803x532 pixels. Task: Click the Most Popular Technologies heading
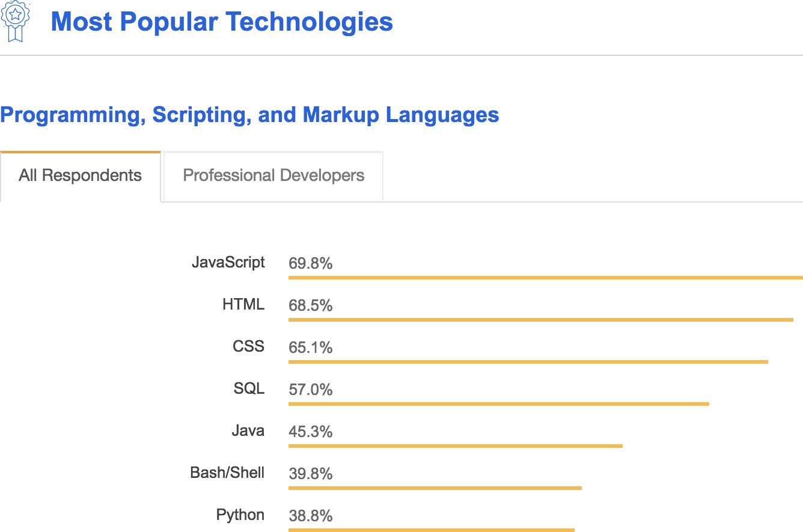pyautogui.click(x=222, y=22)
